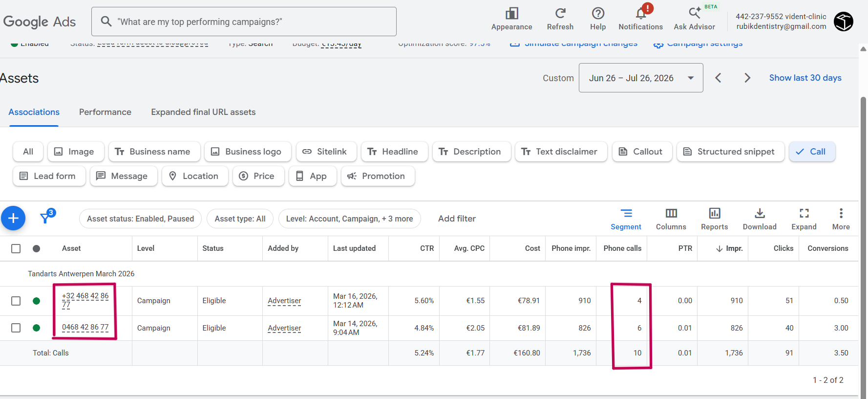Filter assets by Sitelink type
The height and width of the screenshot is (399, 868).
[326, 152]
